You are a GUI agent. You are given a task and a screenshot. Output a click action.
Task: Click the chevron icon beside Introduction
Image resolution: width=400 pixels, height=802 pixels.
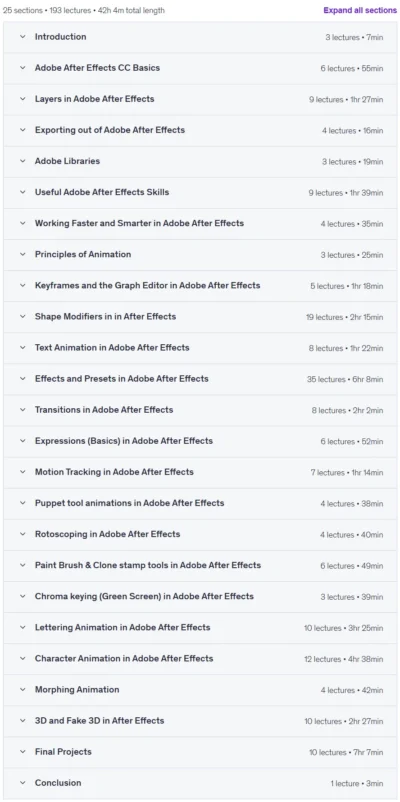[x=23, y=37]
